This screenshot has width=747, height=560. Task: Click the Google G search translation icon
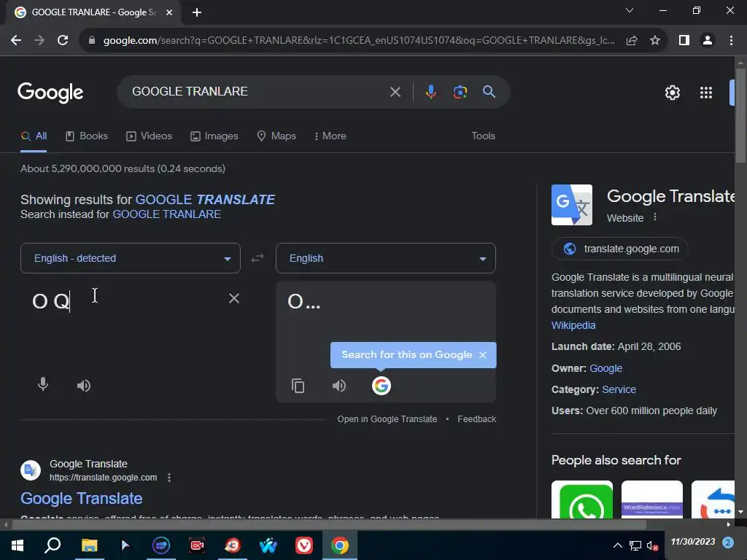click(381, 386)
